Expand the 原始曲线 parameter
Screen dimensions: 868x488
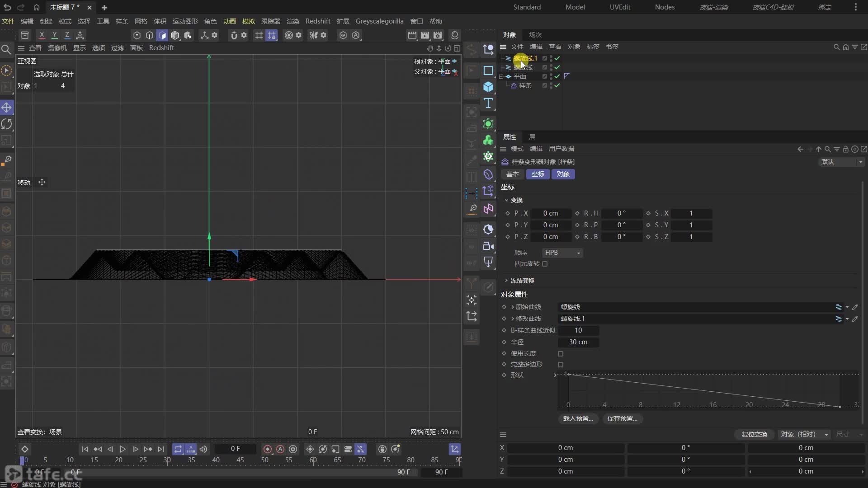pos(513,307)
